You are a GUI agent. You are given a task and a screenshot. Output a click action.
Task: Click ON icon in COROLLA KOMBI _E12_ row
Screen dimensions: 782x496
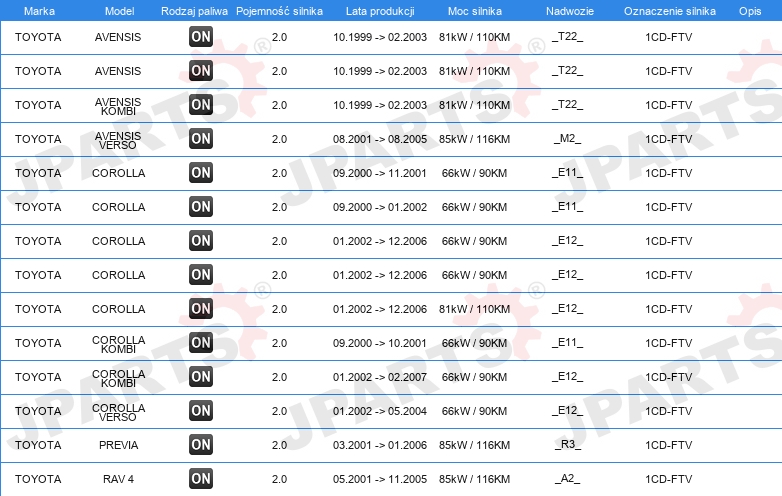pos(201,376)
